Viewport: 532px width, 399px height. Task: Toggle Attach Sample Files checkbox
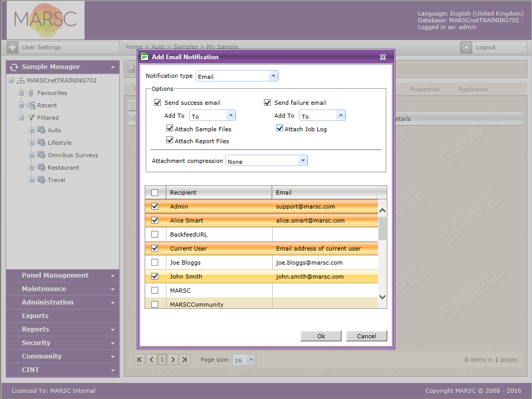click(170, 128)
